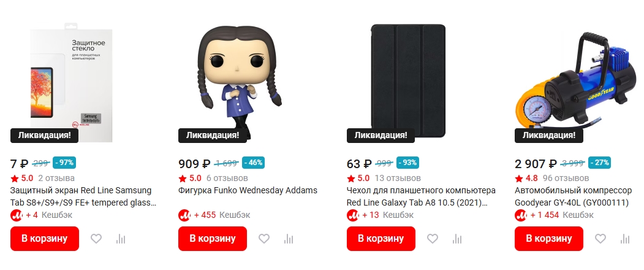Add Funko figure to cart
Screen dimensions: 644x270
pos(213,239)
